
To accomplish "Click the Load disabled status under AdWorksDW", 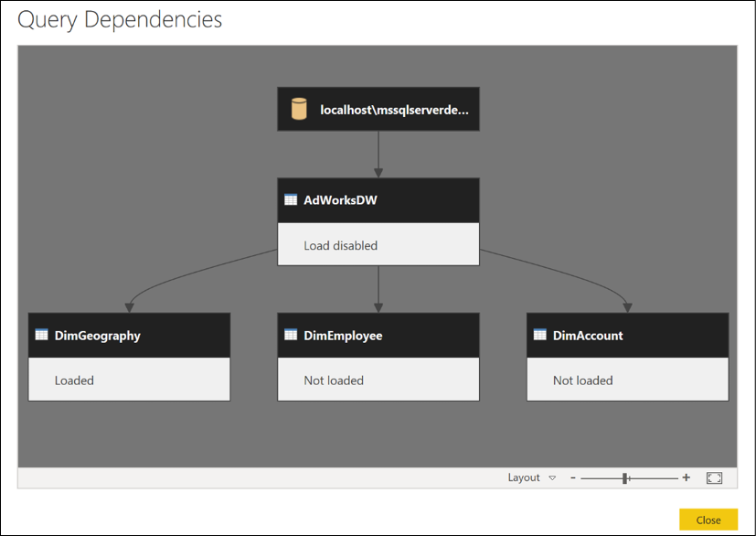I will (x=340, y=245).
